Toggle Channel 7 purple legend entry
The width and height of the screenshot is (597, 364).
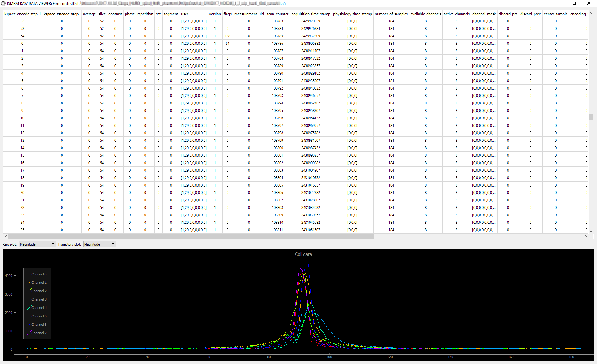click(x=39, y=333)
